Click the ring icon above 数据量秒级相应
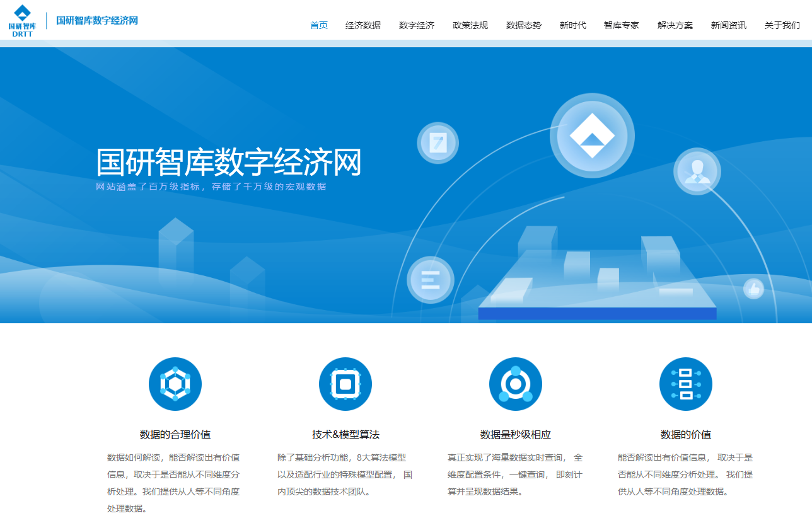 (x=516, y=384)
